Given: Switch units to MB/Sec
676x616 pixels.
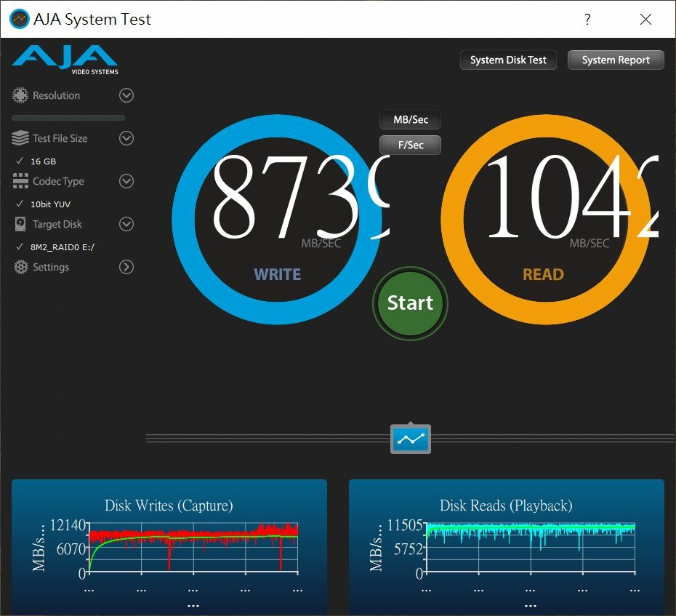Looking at the screenshot, I should 411,119.
